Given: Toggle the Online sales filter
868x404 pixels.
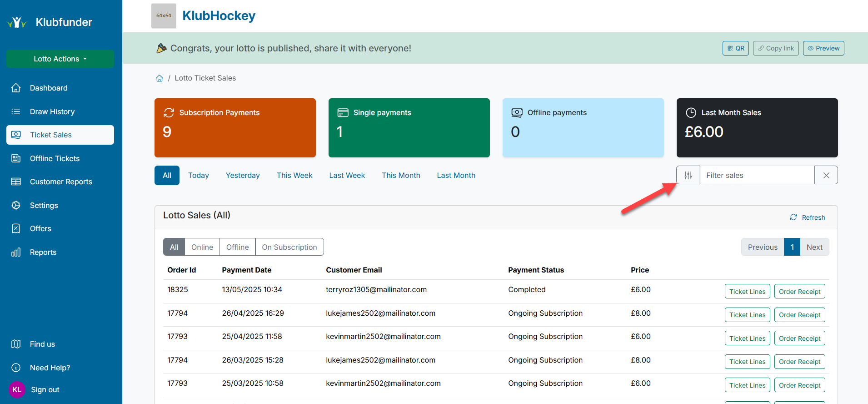Looking at the screenshot, I should click(202, 247).
